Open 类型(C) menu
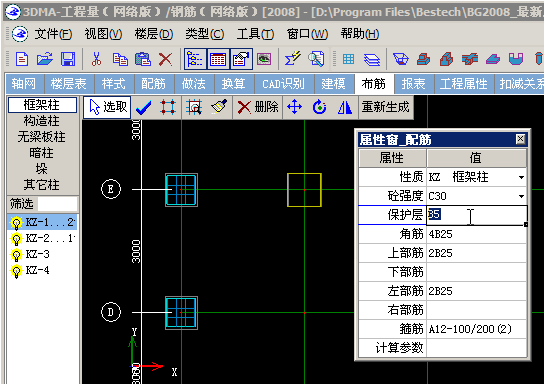The height and width of the screenshot is (384, 544). [205, 34]
